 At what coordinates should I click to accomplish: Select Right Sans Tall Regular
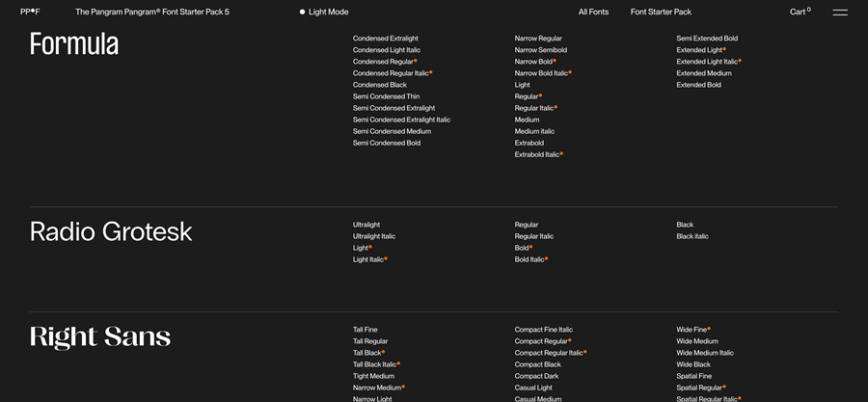click(x=370, y=341)
